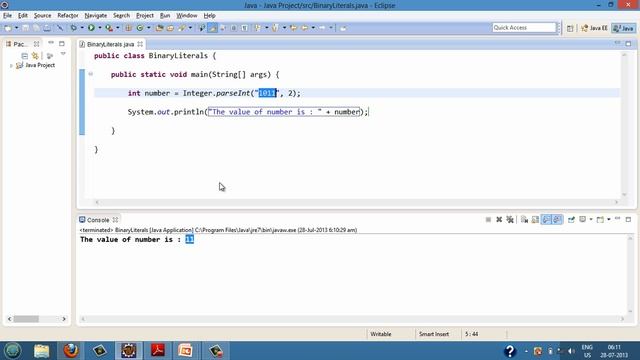
Task: Click Terminate stop square in Console toolbar
Action: [x=488, y=220]
